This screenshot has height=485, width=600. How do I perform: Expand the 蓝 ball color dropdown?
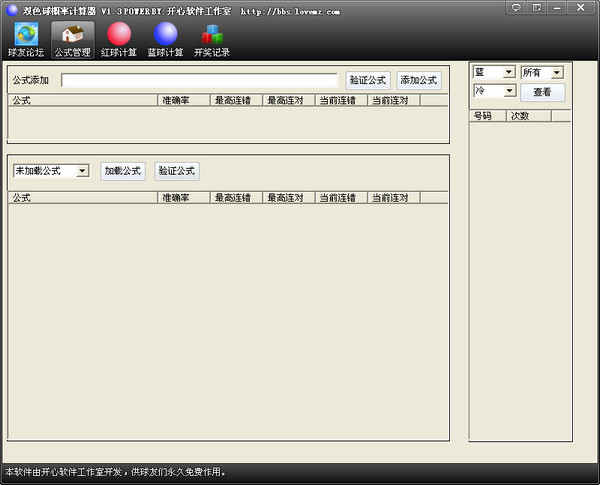tap(509, 72)
